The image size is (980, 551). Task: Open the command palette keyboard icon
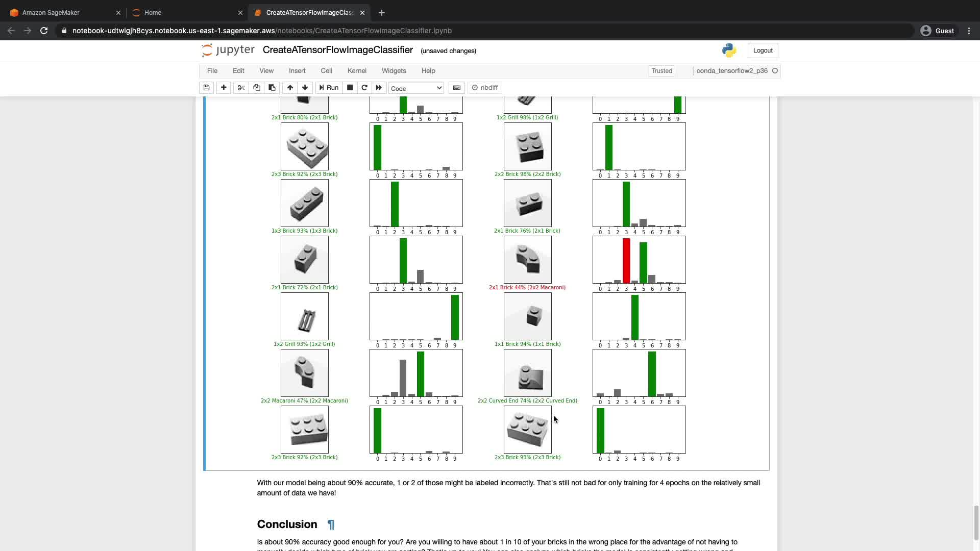click(x=457, y=88)
